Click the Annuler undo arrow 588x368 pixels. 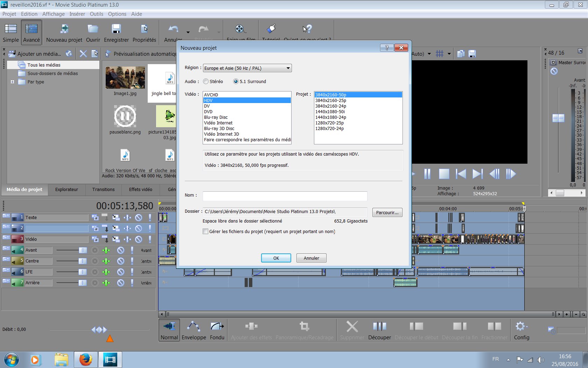pos(173,29)
